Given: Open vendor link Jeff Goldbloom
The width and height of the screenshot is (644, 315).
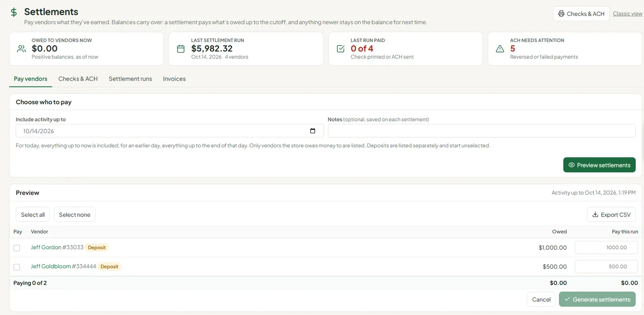Looking at the screenshot, I should pos(51,266).
